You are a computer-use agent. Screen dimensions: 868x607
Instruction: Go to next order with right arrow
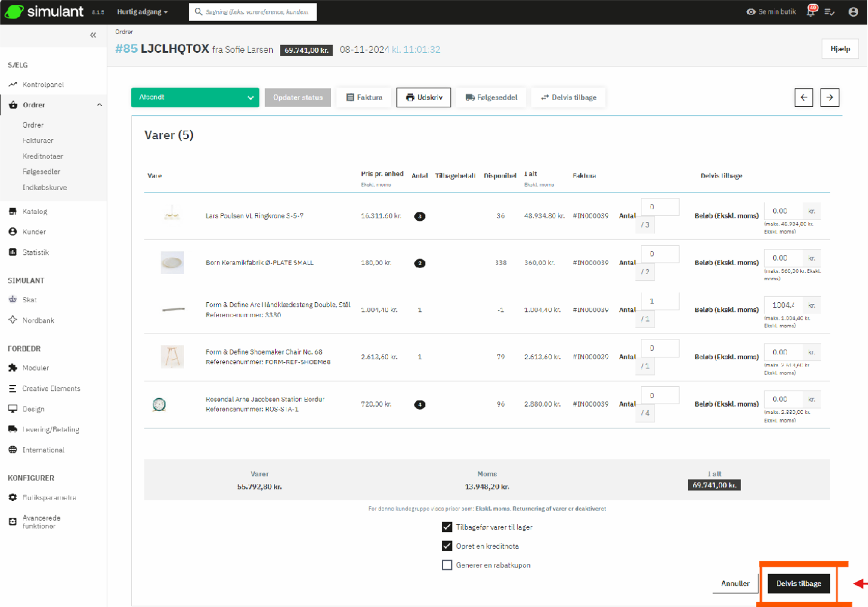(830, 97)
